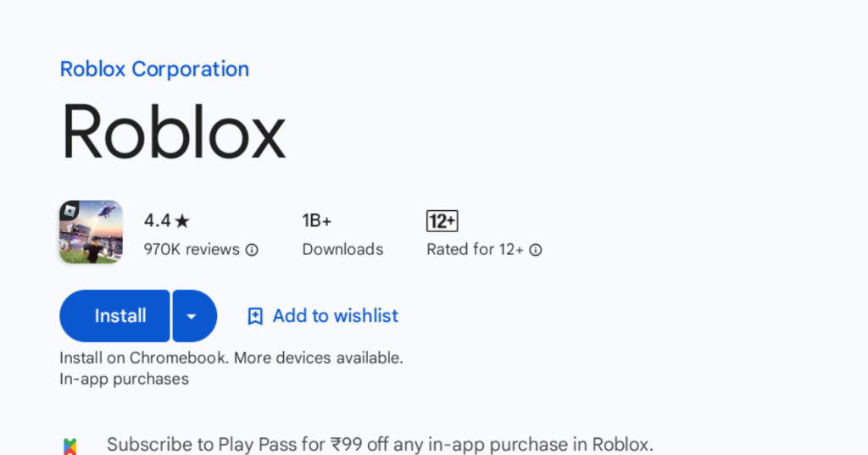Click the Rated for 12+ text
The height and width of the screenshot is (455, 868).
475,250
